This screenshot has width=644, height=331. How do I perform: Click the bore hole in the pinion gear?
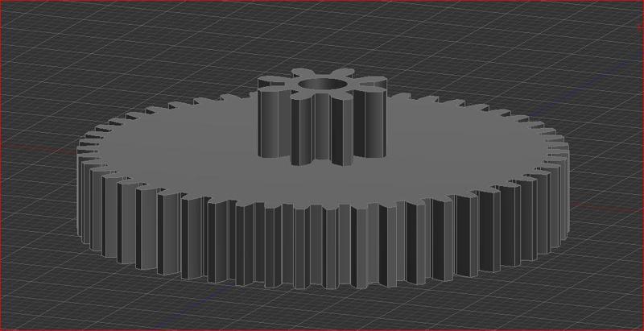click(321, 85)
